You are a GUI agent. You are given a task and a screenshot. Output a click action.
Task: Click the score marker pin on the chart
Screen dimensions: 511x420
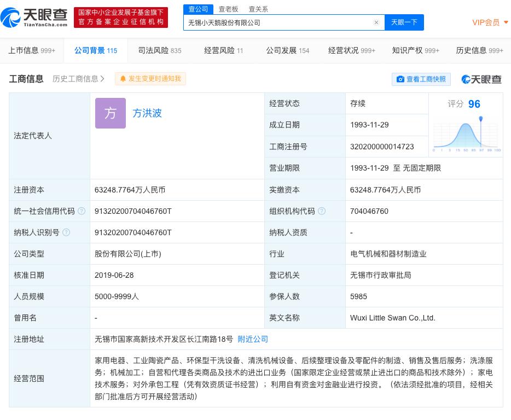(x=481, y=119)
